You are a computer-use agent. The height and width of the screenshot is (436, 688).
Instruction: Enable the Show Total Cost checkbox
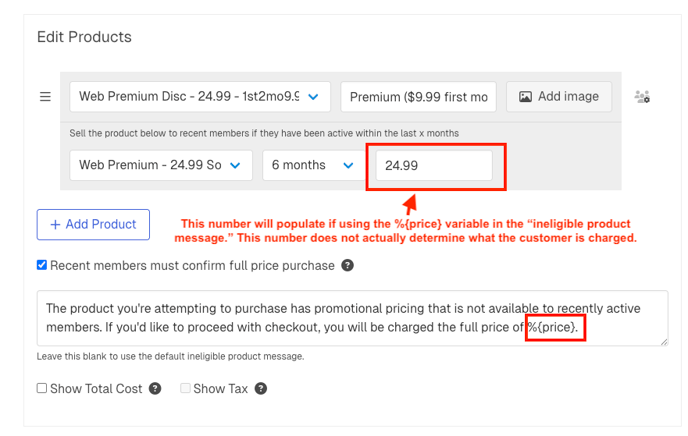click(x=42, y=389)
